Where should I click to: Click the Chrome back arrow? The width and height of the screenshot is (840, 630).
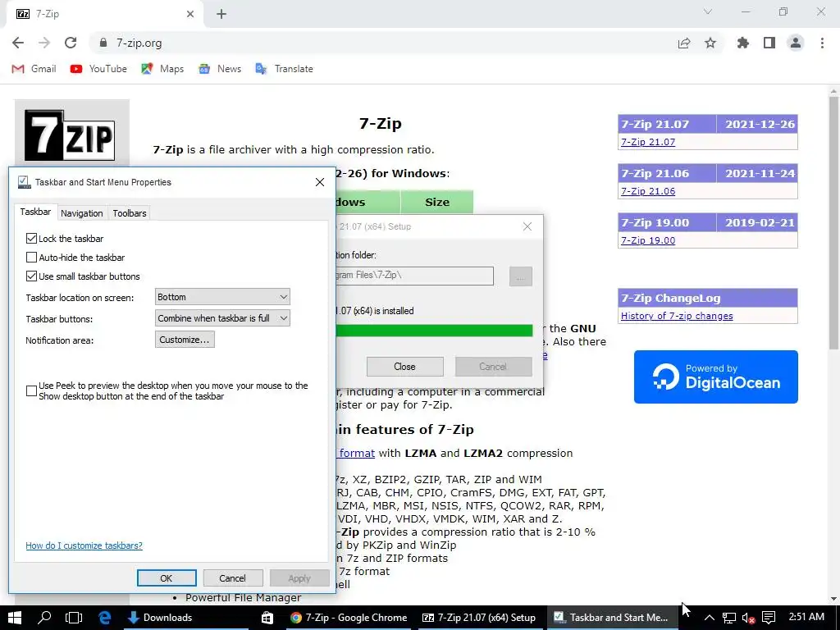[x=18, y=43]
